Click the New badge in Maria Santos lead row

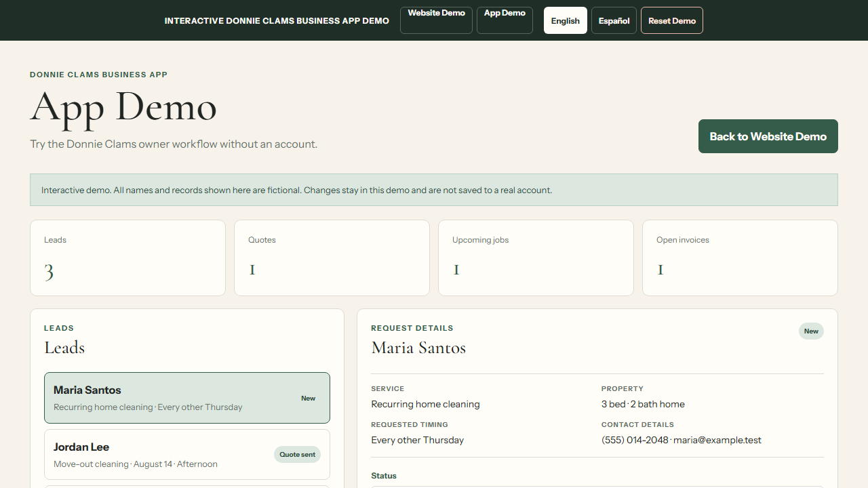coord(309,399)
